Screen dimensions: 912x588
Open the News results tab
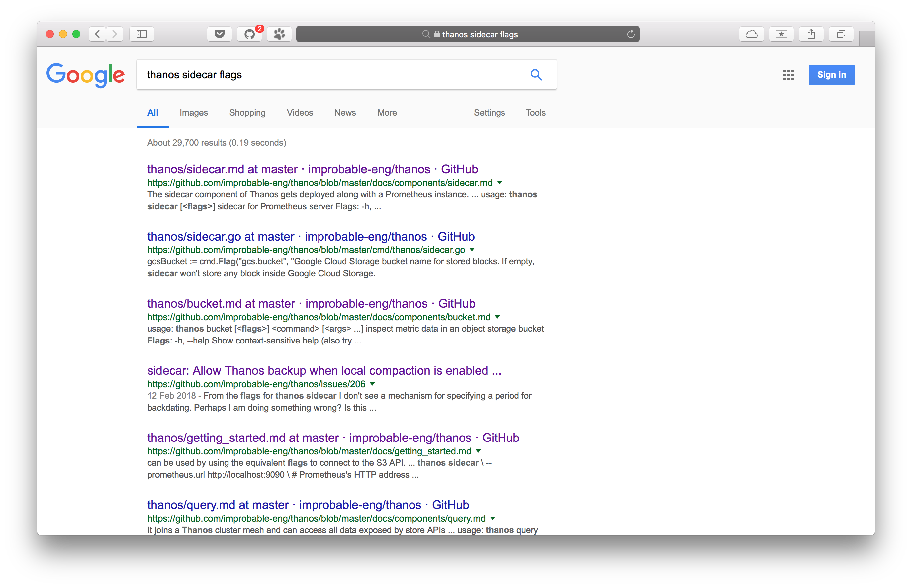(345, 113)
